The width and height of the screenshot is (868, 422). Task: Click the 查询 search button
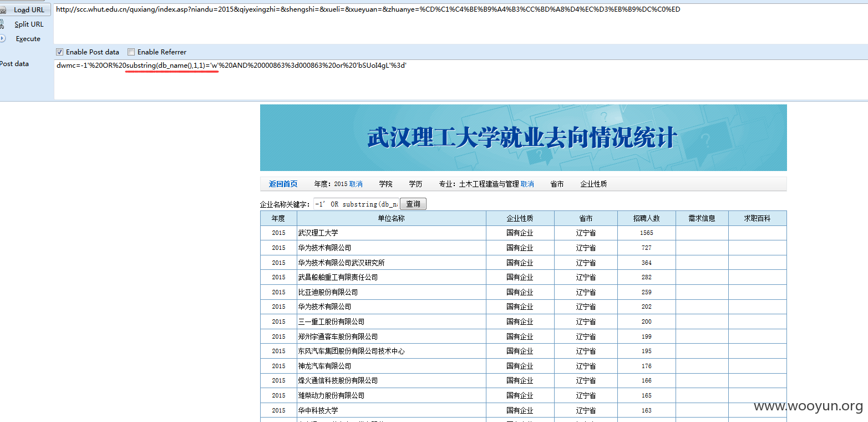click(413, 204)
